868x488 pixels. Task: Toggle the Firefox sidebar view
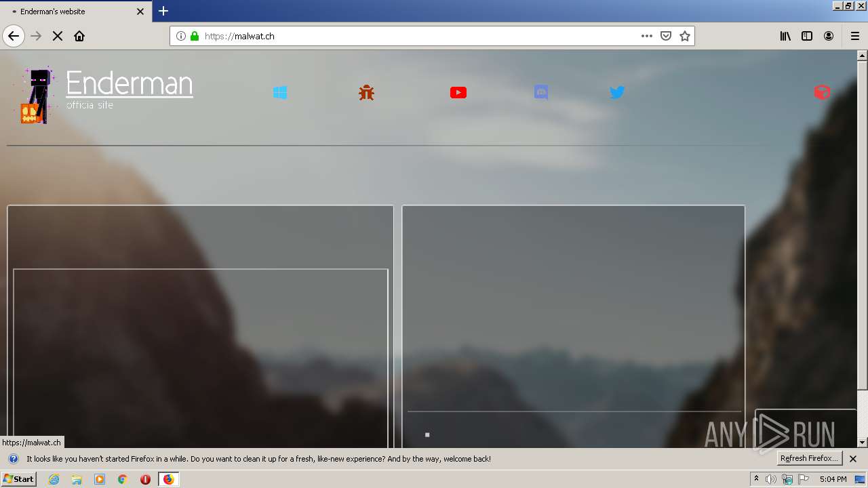tap(807, 36)
